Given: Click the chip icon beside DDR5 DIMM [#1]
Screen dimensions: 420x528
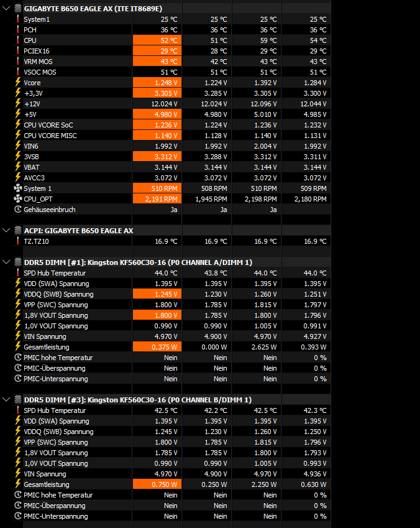Looking at the screenshot, I should click(18, 262).
